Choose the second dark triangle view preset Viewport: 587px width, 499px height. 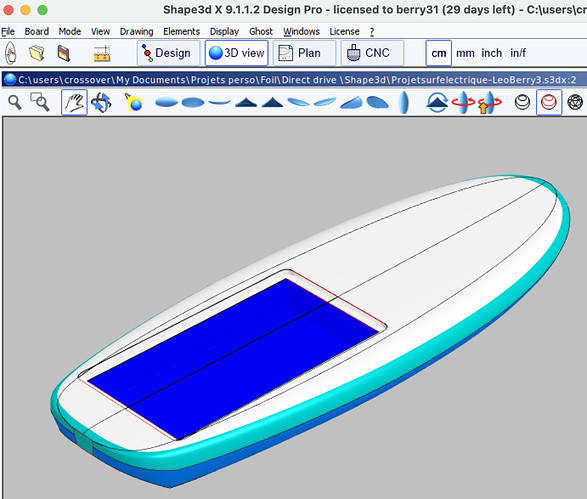pos(272,102)
